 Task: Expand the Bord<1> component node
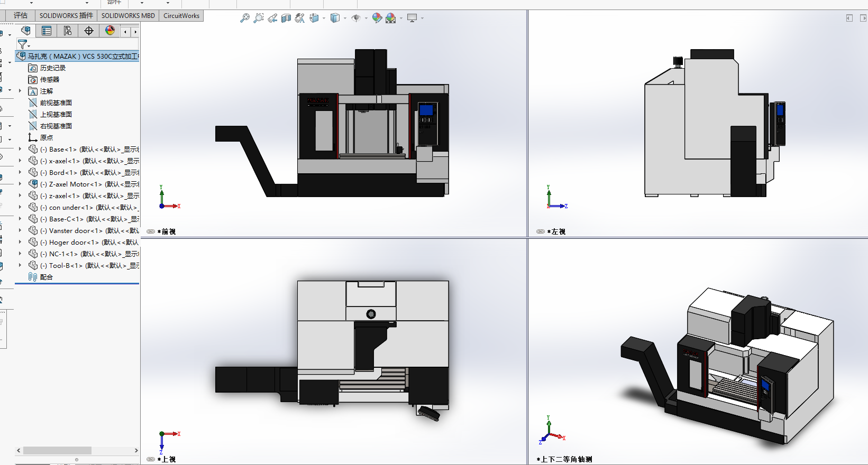[20, 172]
